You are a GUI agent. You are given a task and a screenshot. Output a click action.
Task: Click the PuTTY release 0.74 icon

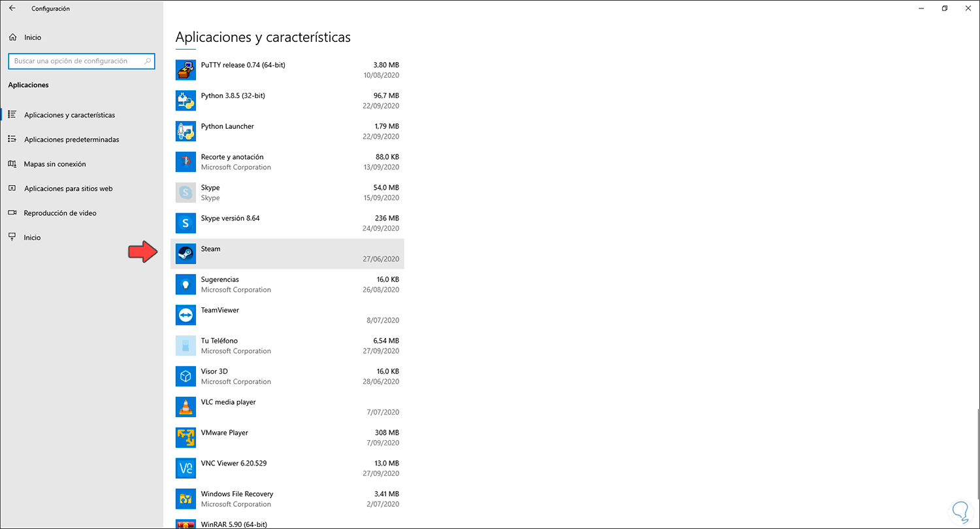[186, 70]
